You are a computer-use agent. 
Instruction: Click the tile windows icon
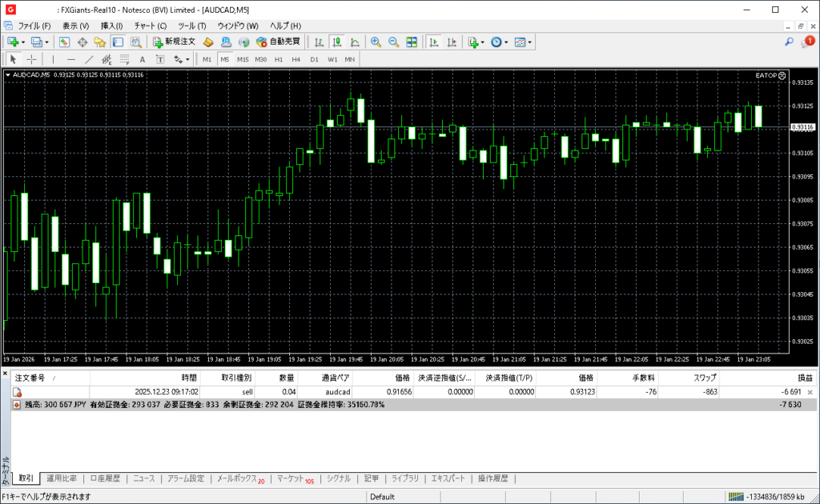412,42
